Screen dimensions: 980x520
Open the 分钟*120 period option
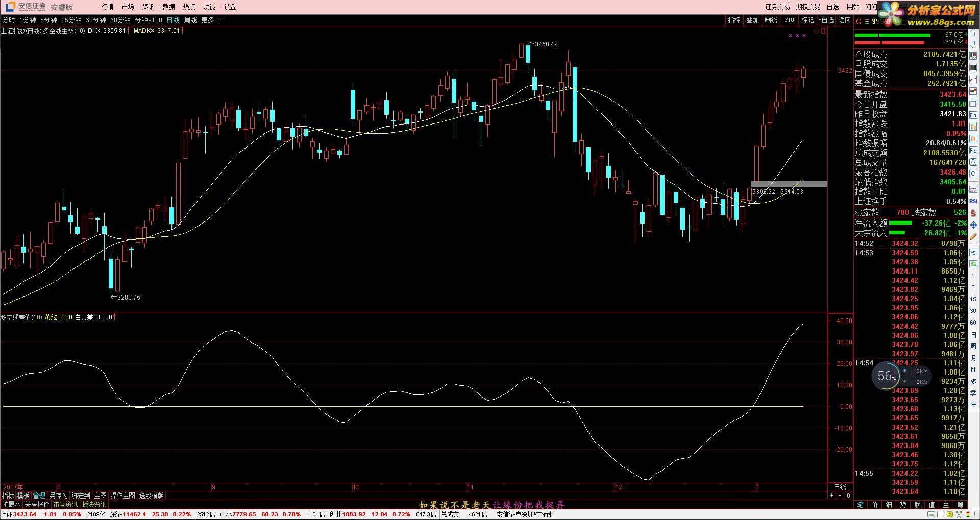click(149, 20)
